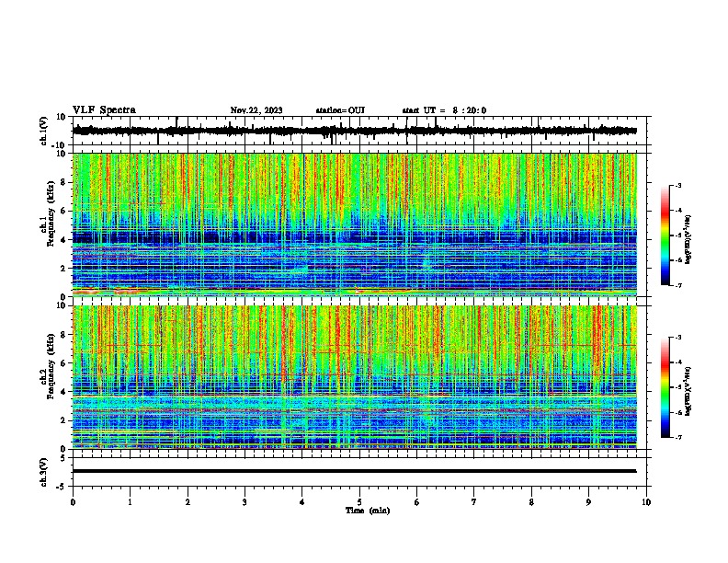The image size is (728, 563).
Task: Click time axis tick label "2"
Action: pyautogui.click(x=188, y=502)
